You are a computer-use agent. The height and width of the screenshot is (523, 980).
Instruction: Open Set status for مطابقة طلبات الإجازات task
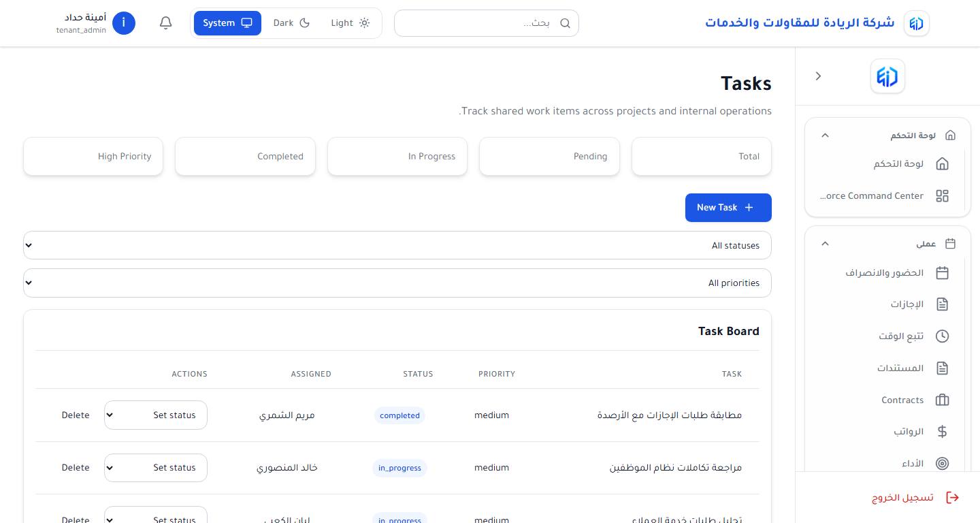click(x=156, y=415)
